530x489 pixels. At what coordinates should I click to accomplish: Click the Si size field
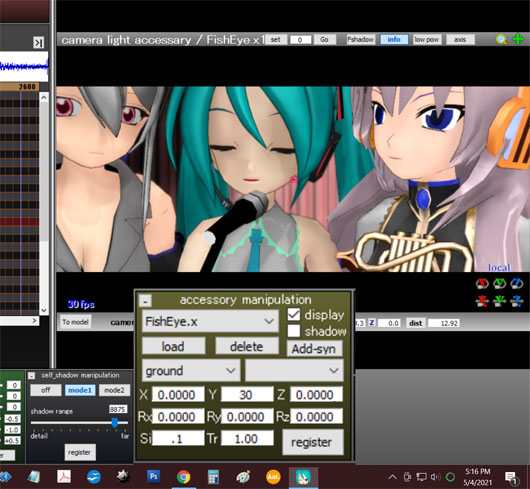tap(178, 438)
